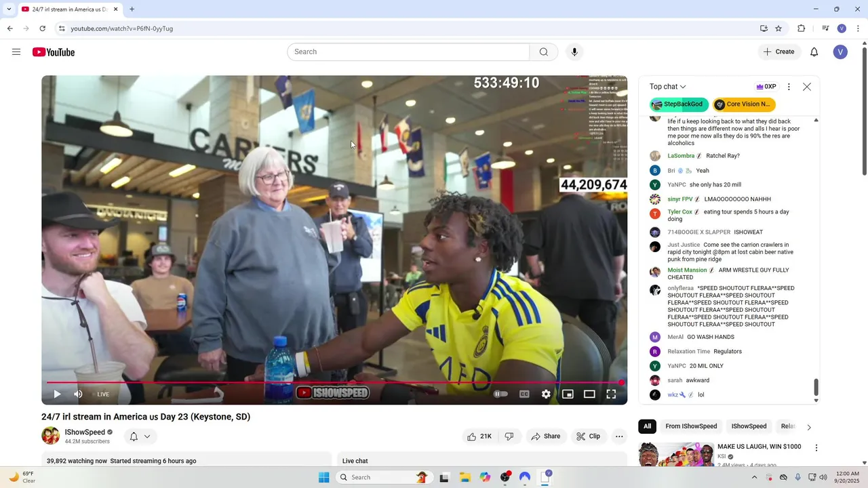Open IShowSpeed channel name link

point(85,432)
